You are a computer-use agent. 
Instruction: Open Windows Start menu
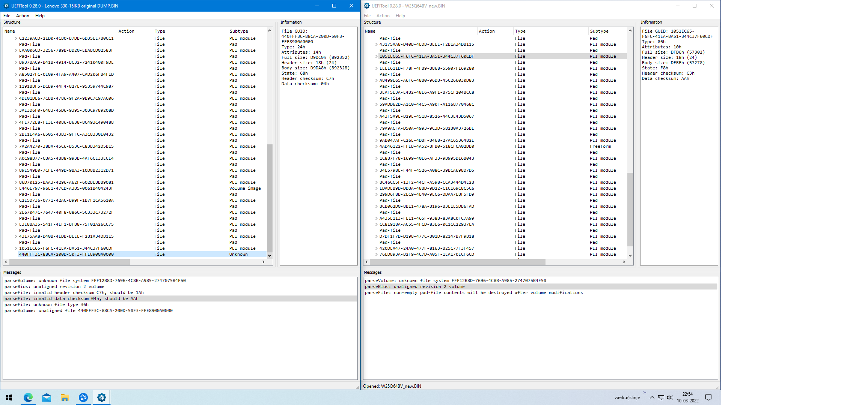pos(9,397)
